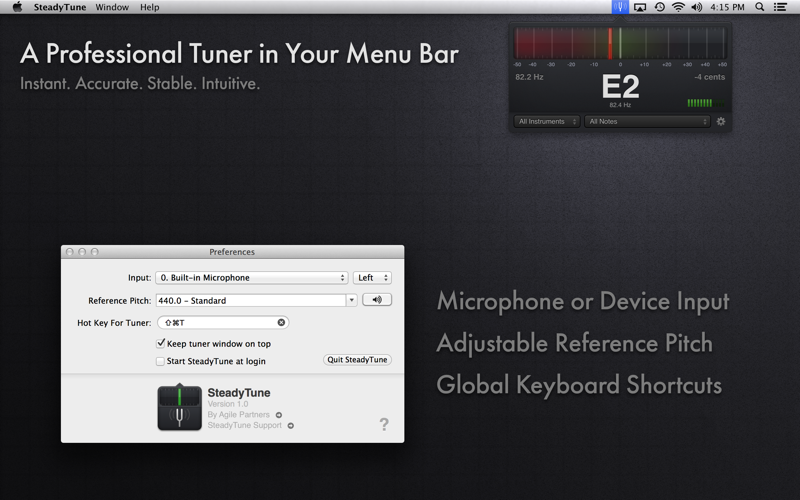
Task: Expand the Reference Pitch combo box arrow
Action: [352, 300]
